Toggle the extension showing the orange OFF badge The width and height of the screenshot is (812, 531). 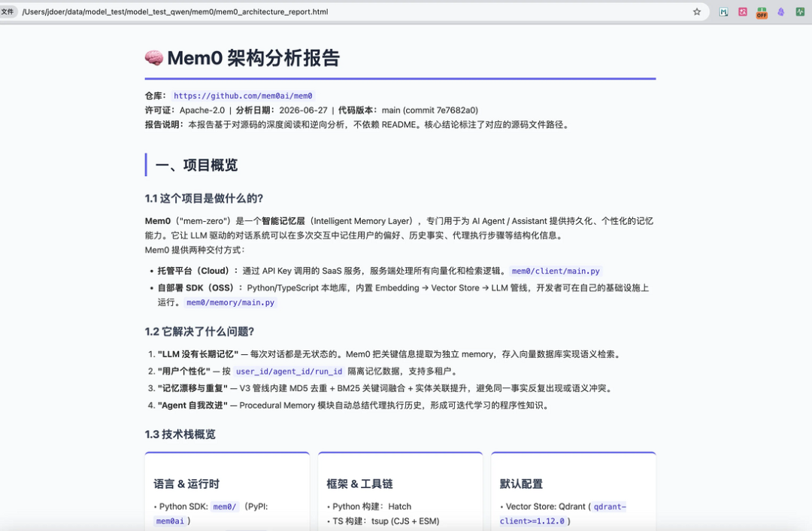coord(762,13)
